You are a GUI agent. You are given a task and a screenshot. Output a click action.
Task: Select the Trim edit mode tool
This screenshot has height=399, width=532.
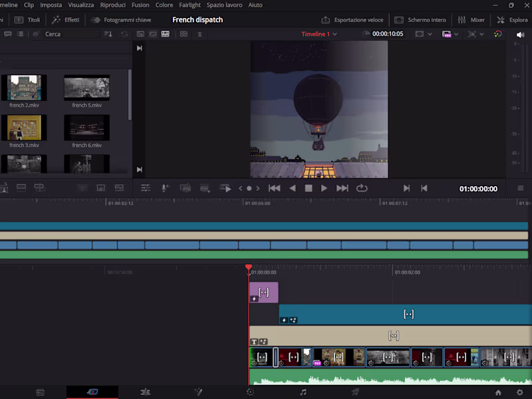40,188
